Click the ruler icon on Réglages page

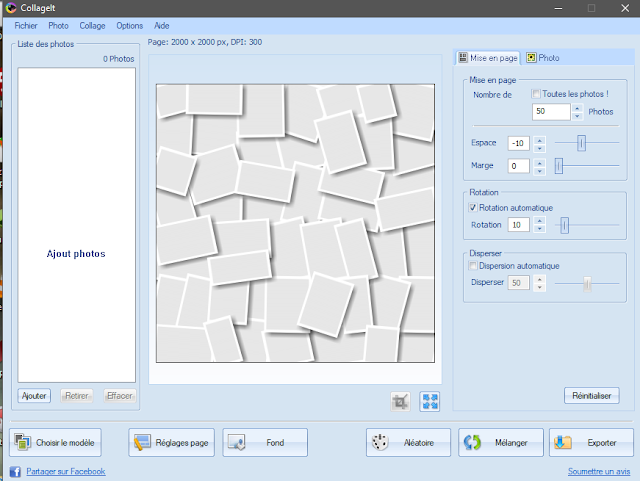tap(142, 443)
